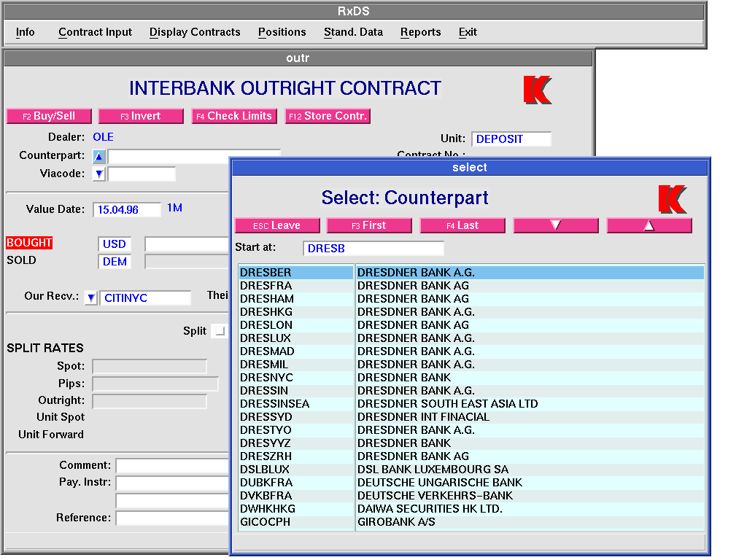Select the DWHKHKG row
Image resolution: width=747 pixels, height=560 pixels.
tap(471, 508)
